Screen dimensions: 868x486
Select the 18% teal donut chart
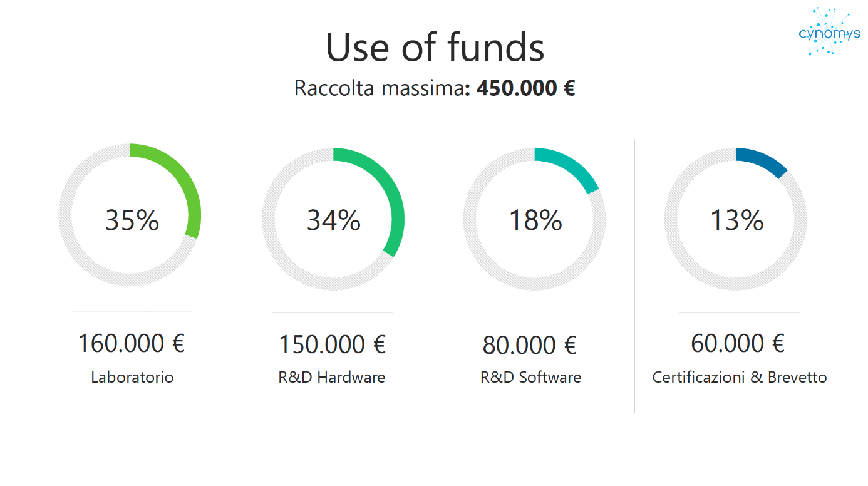click(534, 219)
